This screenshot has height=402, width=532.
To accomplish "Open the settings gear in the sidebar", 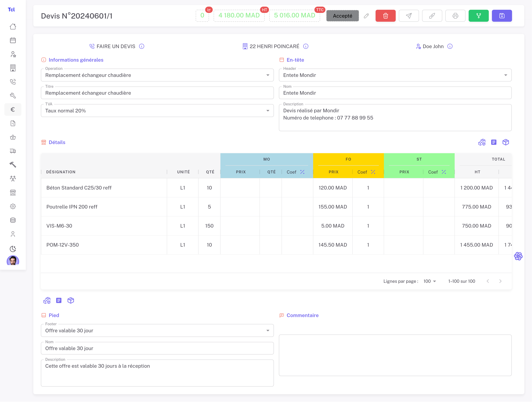I will point(13,206).
